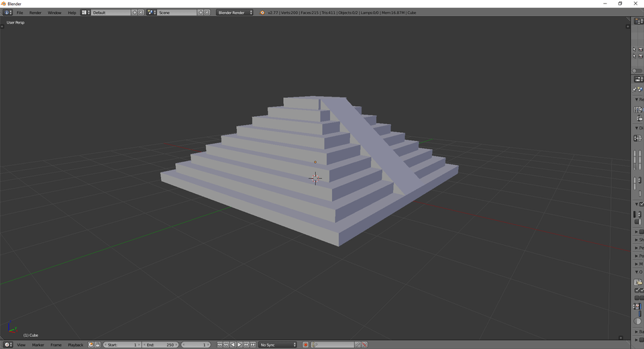The width and height of the screenshot is (644, 349).
Task: Open the editor type selector in info header
Action: [x=7, y=13]
